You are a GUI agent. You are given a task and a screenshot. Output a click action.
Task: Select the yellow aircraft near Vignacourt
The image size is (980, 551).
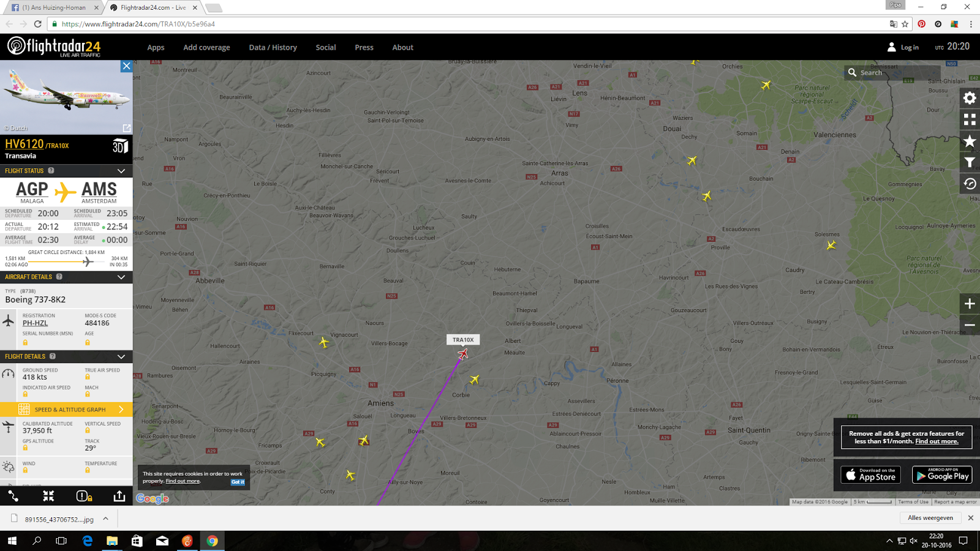pyautogui.click(x=324, y=342)
